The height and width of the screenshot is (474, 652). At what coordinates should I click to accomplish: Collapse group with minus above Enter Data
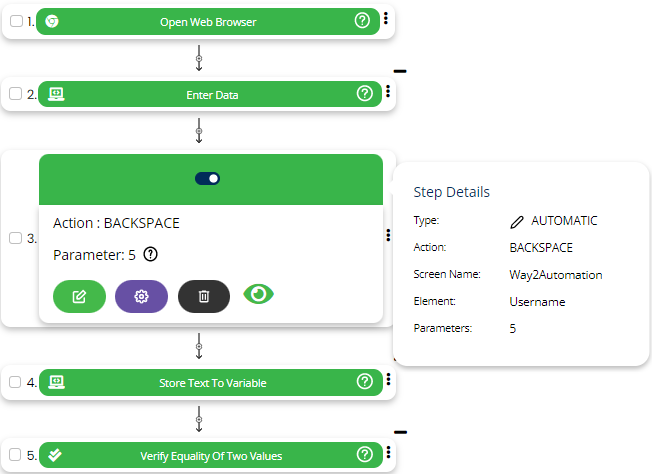point(400,71)
